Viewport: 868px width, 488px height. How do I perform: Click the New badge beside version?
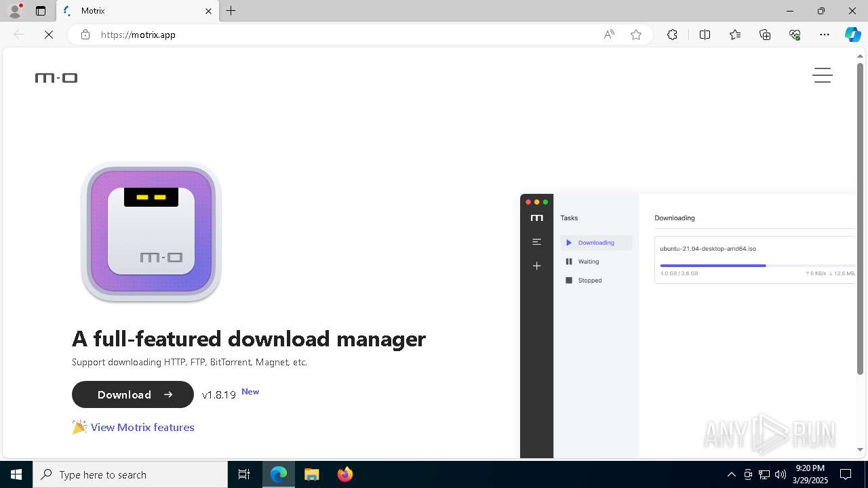[250, 391]
